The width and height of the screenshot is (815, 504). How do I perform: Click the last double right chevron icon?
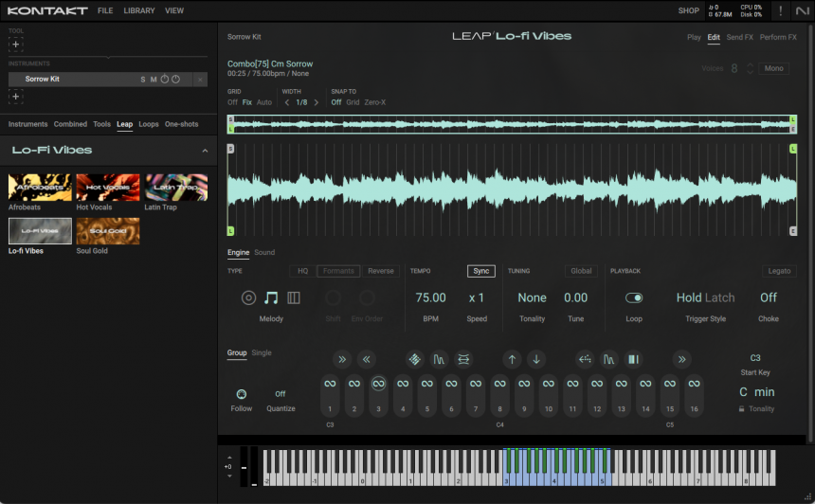coord(681,359)
